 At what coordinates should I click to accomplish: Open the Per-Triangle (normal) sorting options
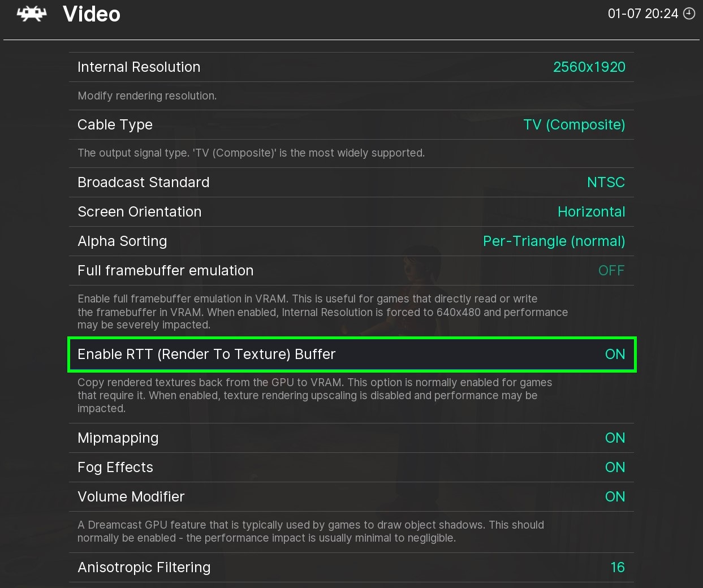click(x=554, y=241)
